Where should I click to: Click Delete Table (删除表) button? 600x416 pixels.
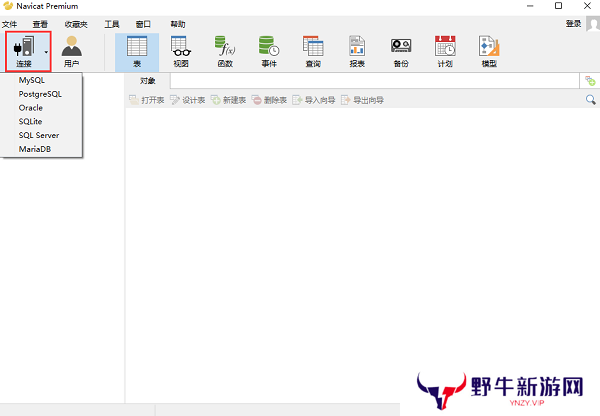[x=269, y=100]
